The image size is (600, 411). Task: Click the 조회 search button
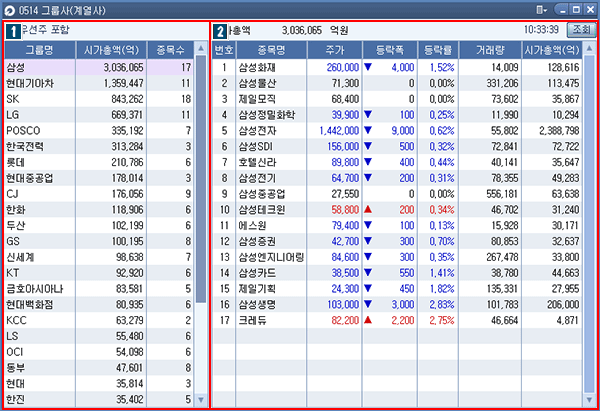[x=581, y=30]
